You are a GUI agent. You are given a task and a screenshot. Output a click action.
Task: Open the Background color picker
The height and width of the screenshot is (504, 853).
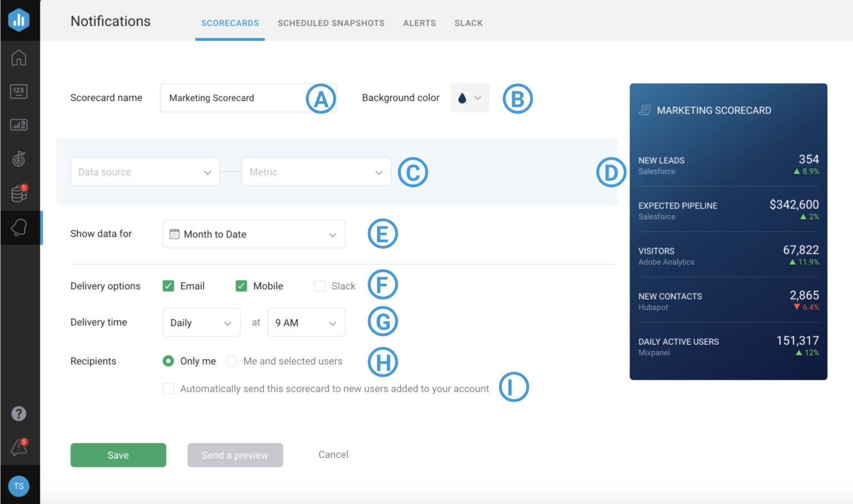[469, 98]
